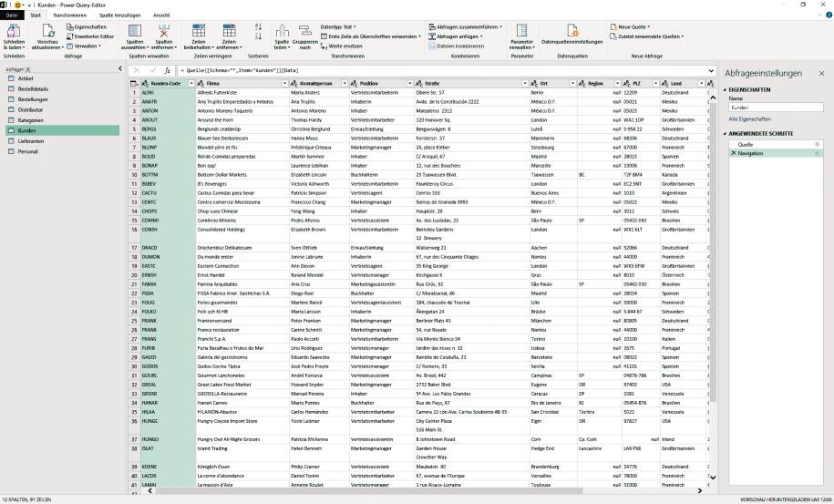834x504 pixels.
Task: Refresh preview with Vorschau aktualisieren
Action: (x=47, y=36)
